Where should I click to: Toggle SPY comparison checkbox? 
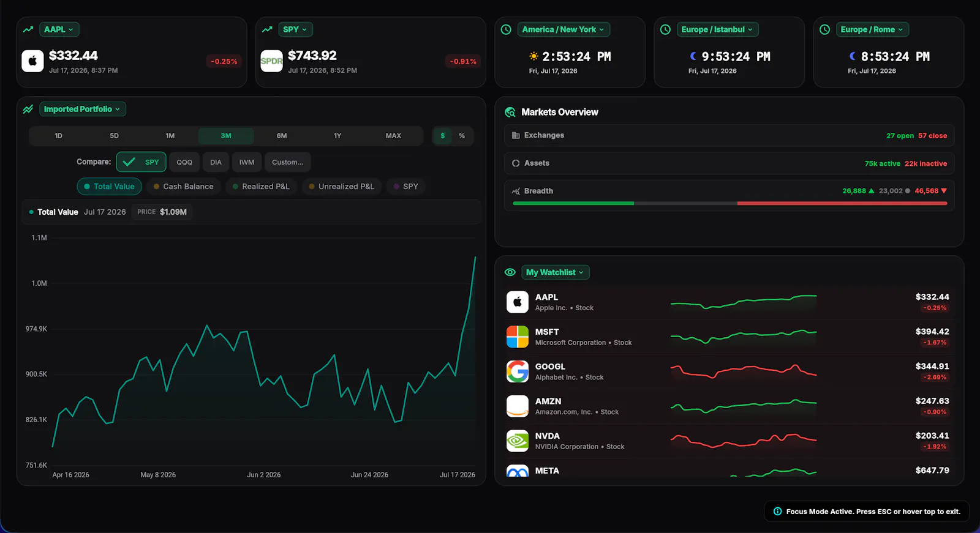pyautogui.click(x=141, y=162)
